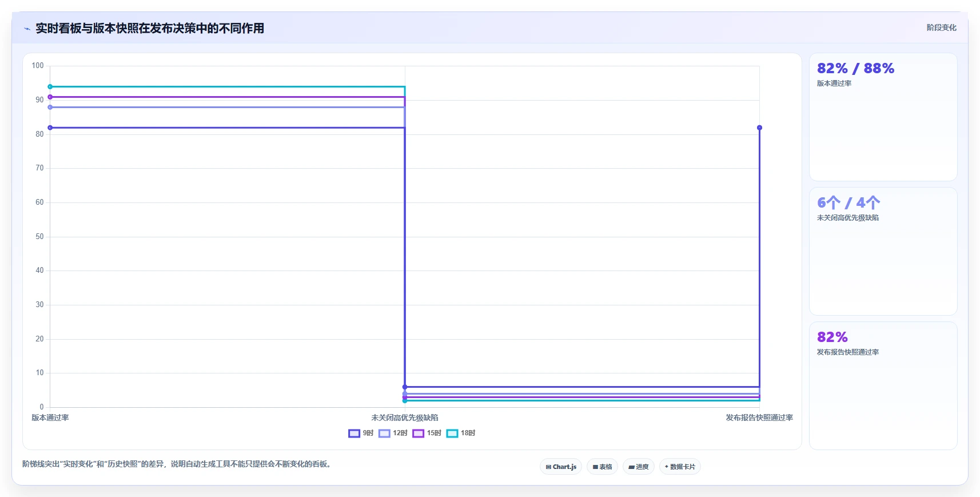Click the 100 y-axis tick label
Viewport: 980px width, 497px height.
(38, 66)
